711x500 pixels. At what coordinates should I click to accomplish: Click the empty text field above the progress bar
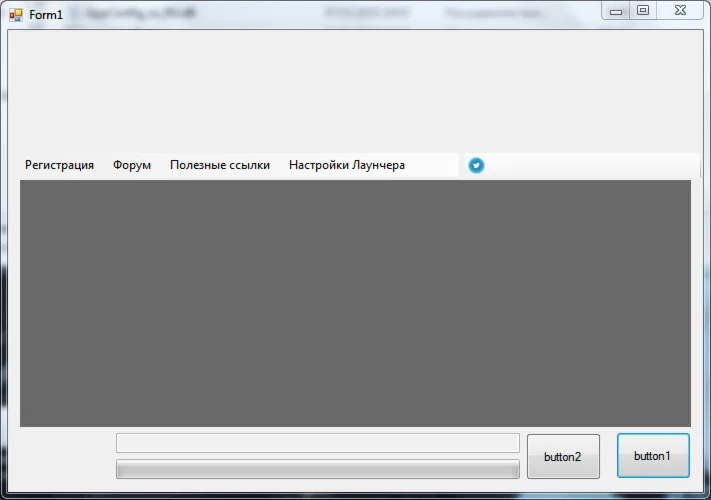point(318,443)
